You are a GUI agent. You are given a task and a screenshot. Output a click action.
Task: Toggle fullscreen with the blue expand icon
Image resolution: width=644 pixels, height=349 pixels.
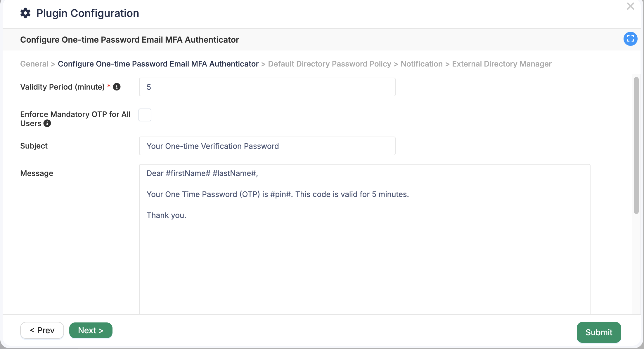[x=630, y=39]
